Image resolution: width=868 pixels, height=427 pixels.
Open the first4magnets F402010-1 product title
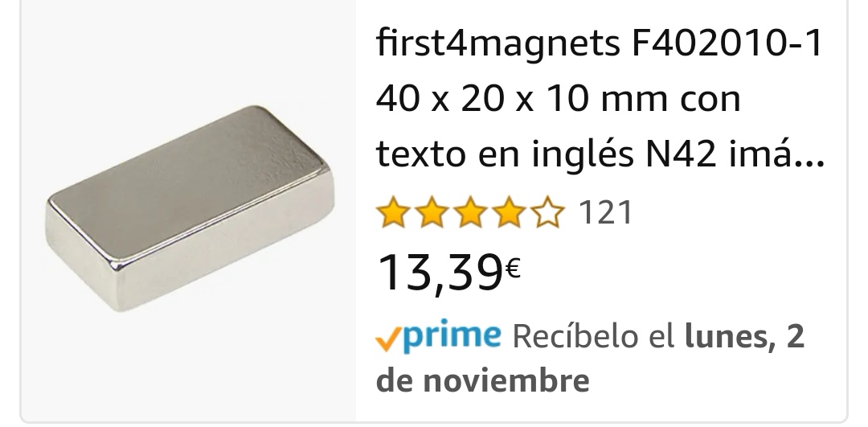click(600, 98)
